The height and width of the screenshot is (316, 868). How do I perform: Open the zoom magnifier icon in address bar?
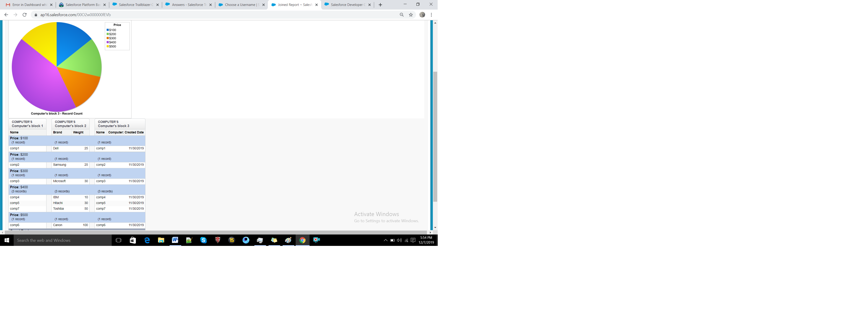(x=402, y=15)
